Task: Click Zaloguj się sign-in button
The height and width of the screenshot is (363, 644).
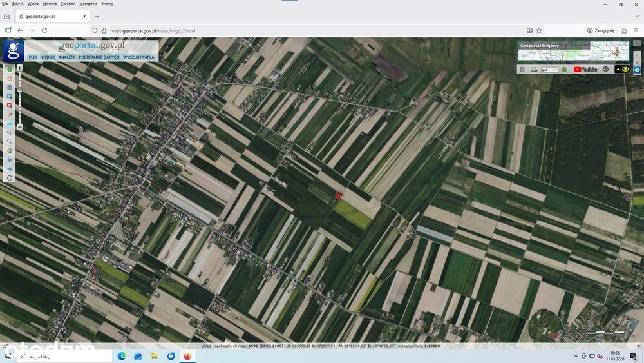Action: pyautogui.click(x=601, y=30)
